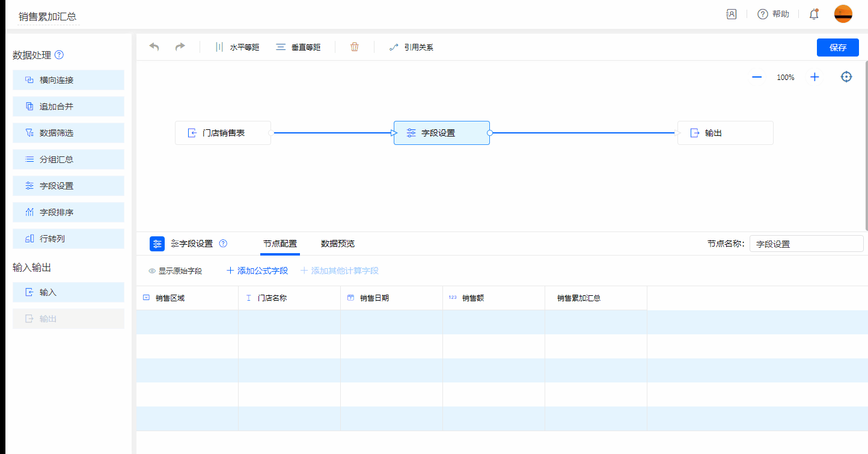Click the 节点名称 input field
The image size is (868, 454).
805,244
